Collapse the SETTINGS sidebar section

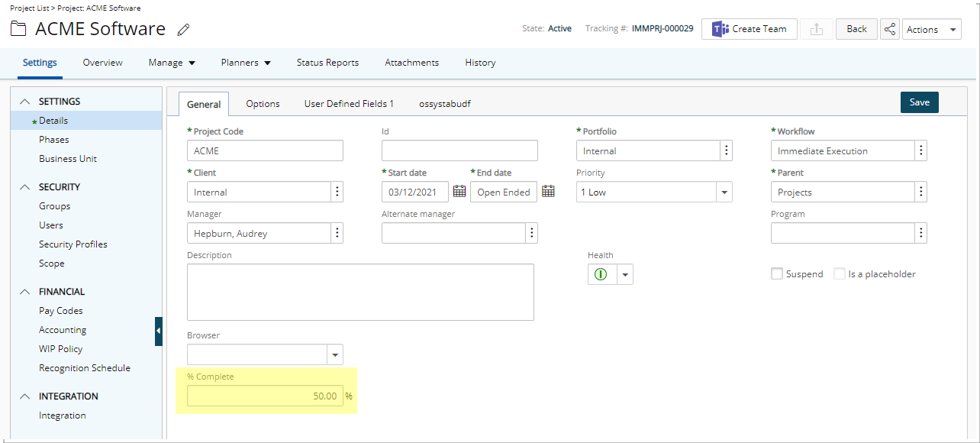pyautogui.click(x=24, y=102)
